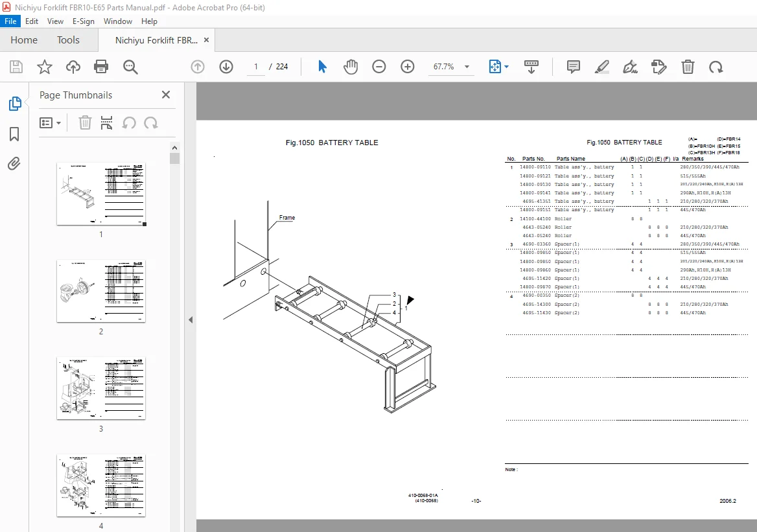
Task: Open the Edit menu
Action: (x=32, y=21)
